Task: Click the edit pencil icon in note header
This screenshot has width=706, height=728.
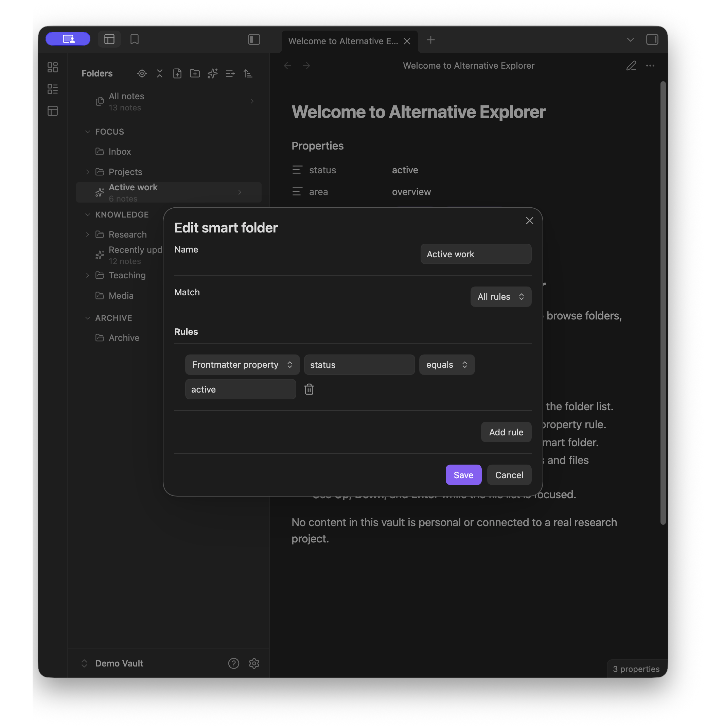Action: point(631,66)
